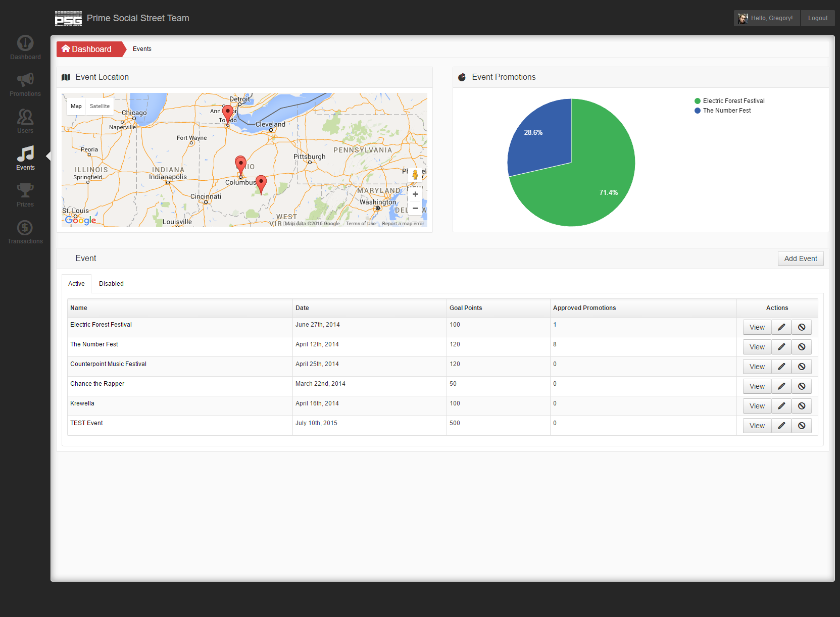Disable the TEST Event row

click(x=801, y=426)
